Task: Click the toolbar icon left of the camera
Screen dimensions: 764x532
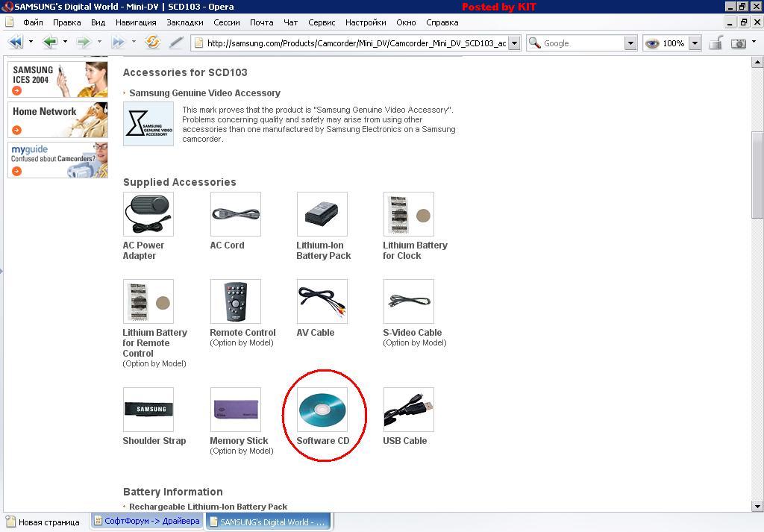Action: [716, 43]
